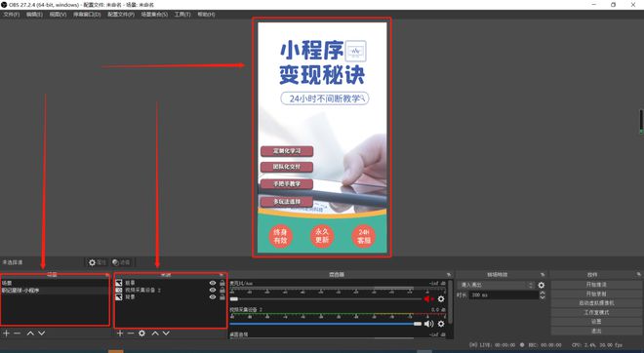Move the selected source up
This screenshot has height=353, width=644.
155,333
